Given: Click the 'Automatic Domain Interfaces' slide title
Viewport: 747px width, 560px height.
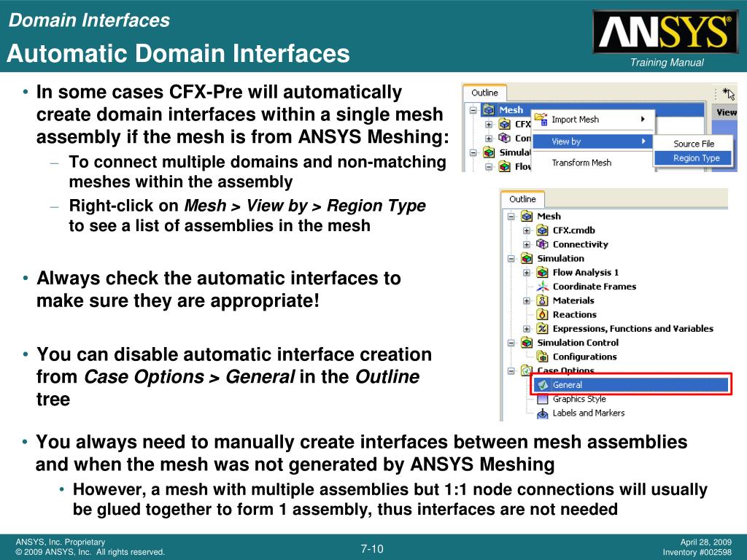Looking at the screenshot, I should point(179,53).
